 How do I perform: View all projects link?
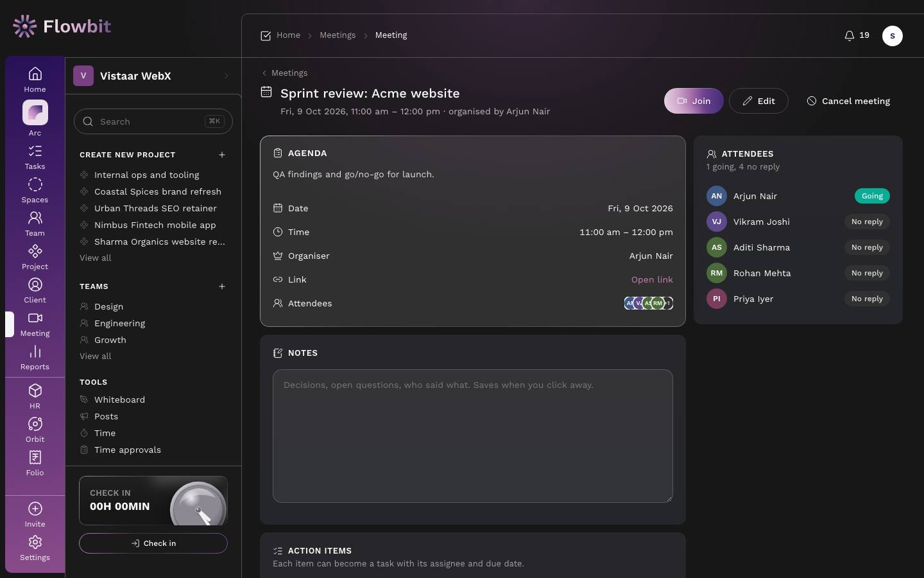pyautogui.click(x=96, y=258)
